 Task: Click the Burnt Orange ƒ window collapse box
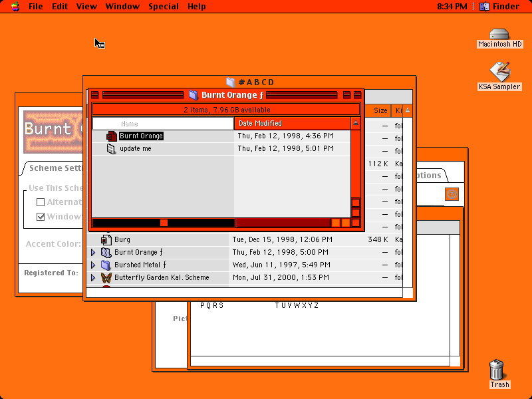[357, 94]
